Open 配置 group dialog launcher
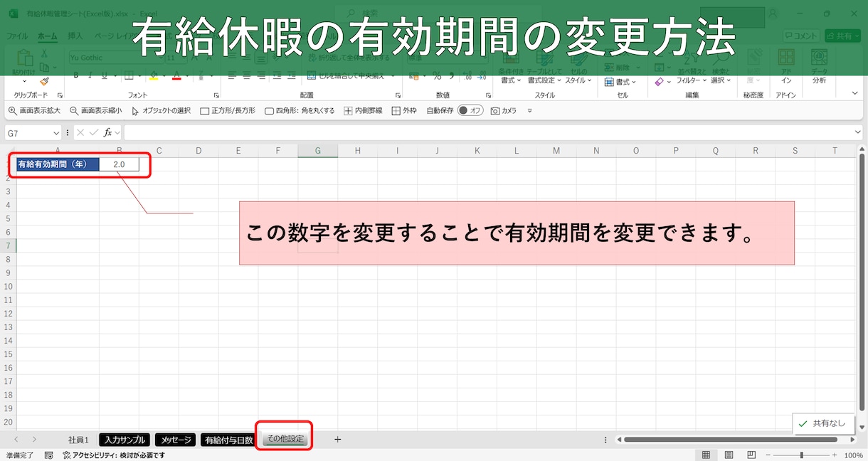868x461 pixels. pyautogui.click(x=398, y=95)
